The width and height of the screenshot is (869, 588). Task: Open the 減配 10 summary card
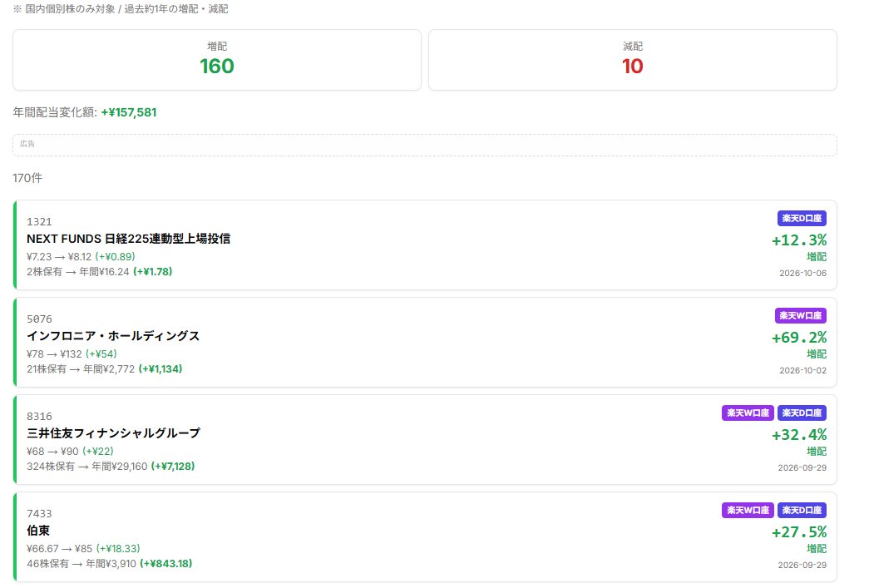coord(632,60)
